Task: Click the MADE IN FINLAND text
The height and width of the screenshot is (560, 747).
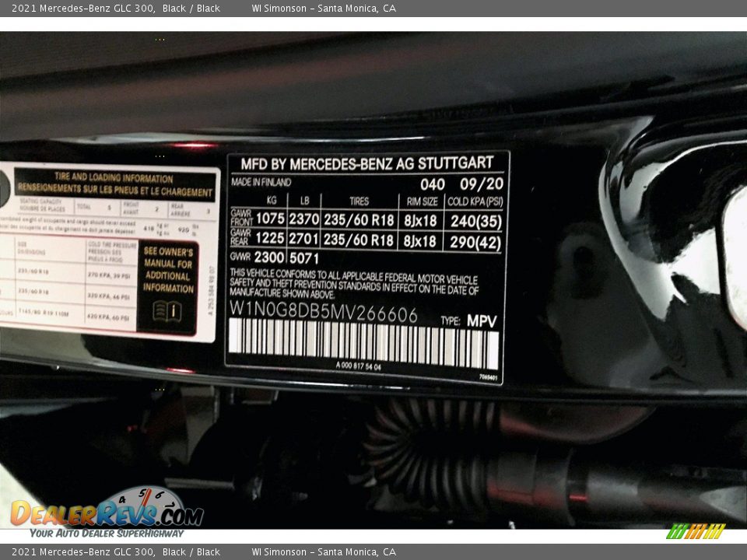Action: tap(261, 182)
